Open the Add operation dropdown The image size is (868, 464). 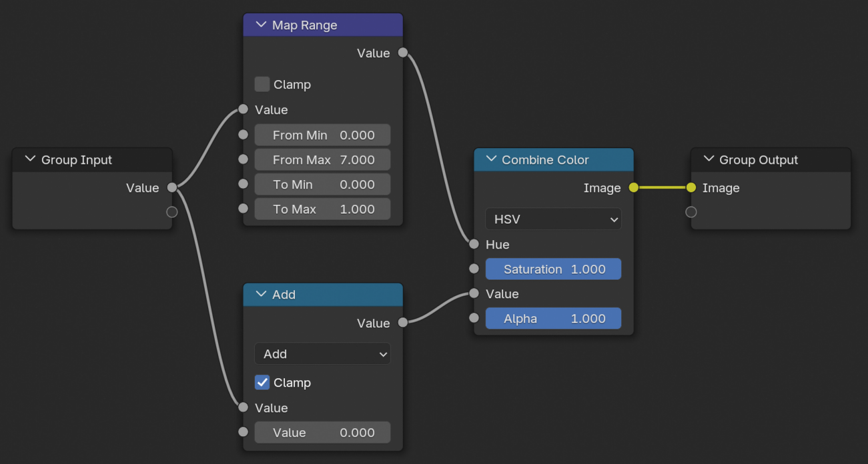[322, 354]
